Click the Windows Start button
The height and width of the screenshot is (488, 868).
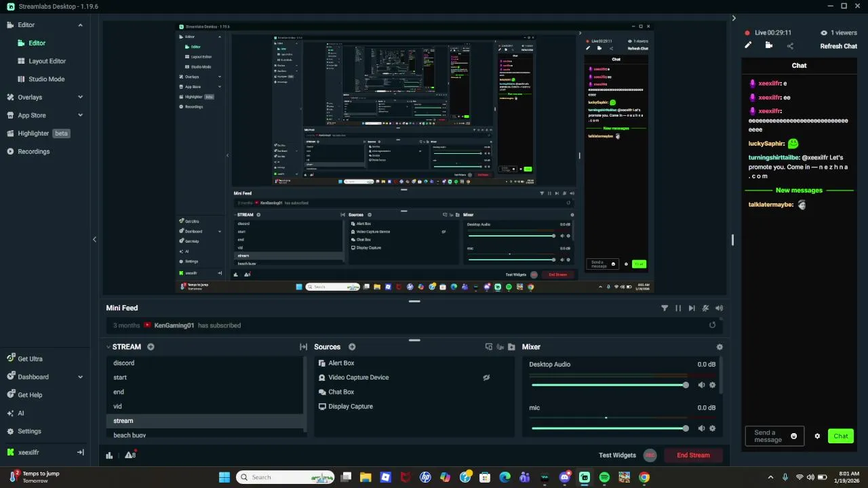pyautogui.click(x=224, y=477)
